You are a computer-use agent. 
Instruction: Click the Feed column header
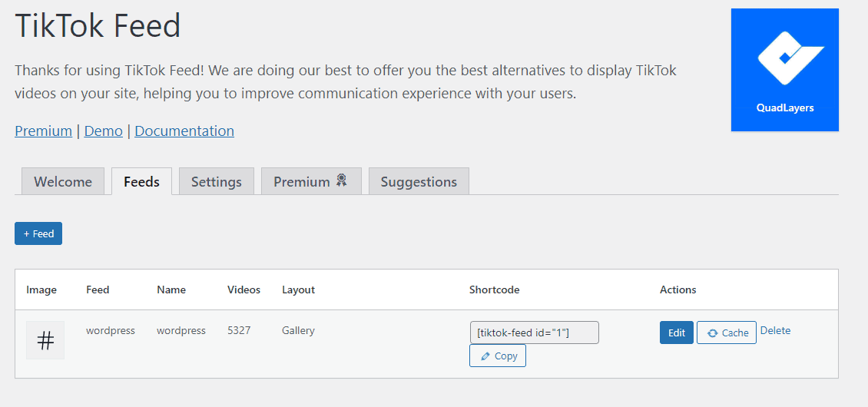click(x=98, y=290)
